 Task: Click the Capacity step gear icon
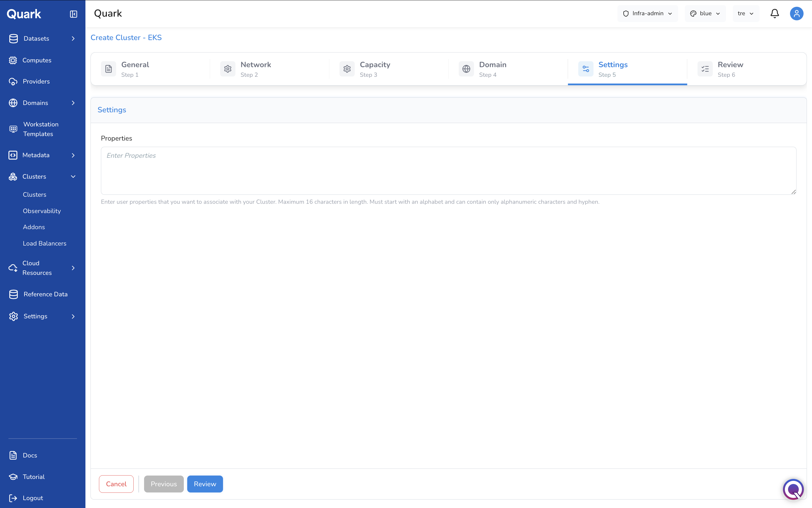347,69
